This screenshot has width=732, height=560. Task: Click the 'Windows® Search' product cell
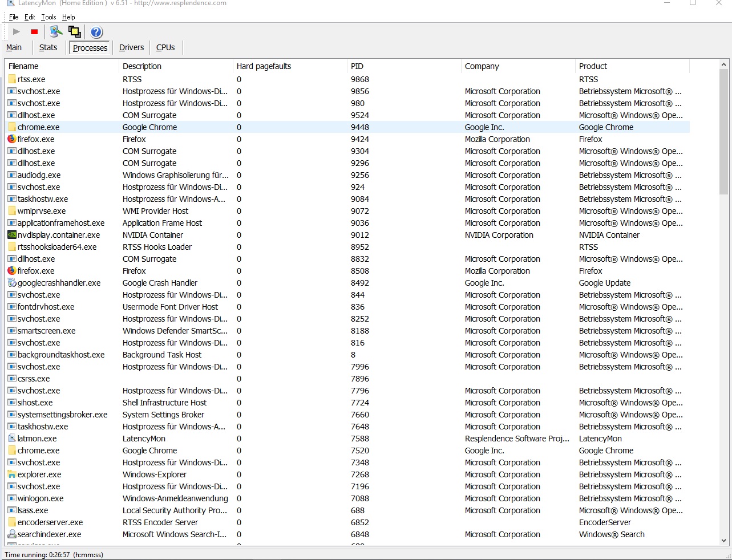coord(612,534)
